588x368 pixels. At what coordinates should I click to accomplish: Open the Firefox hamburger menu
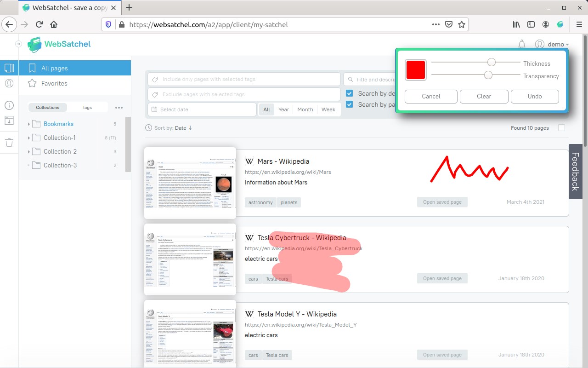[x=579, y=24]
